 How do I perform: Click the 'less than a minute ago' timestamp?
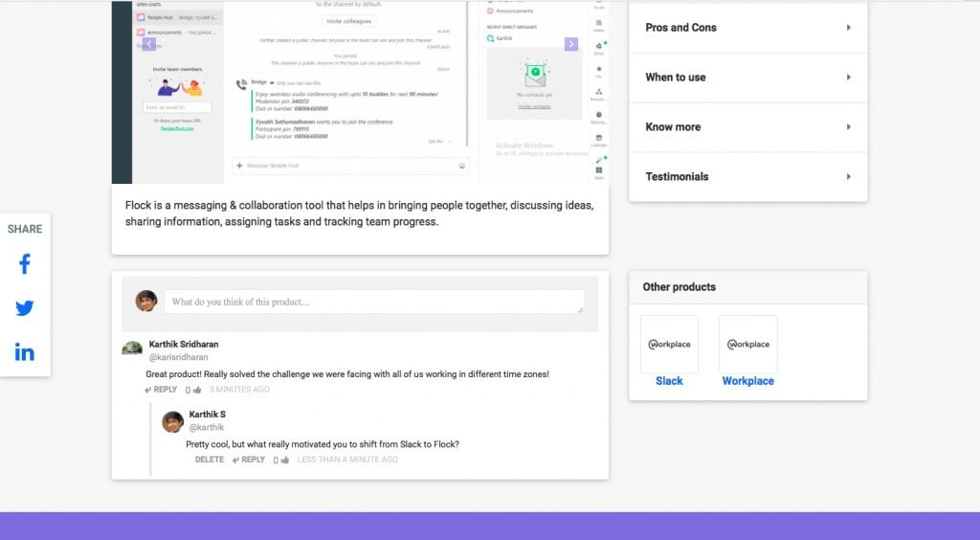[347, 460]
